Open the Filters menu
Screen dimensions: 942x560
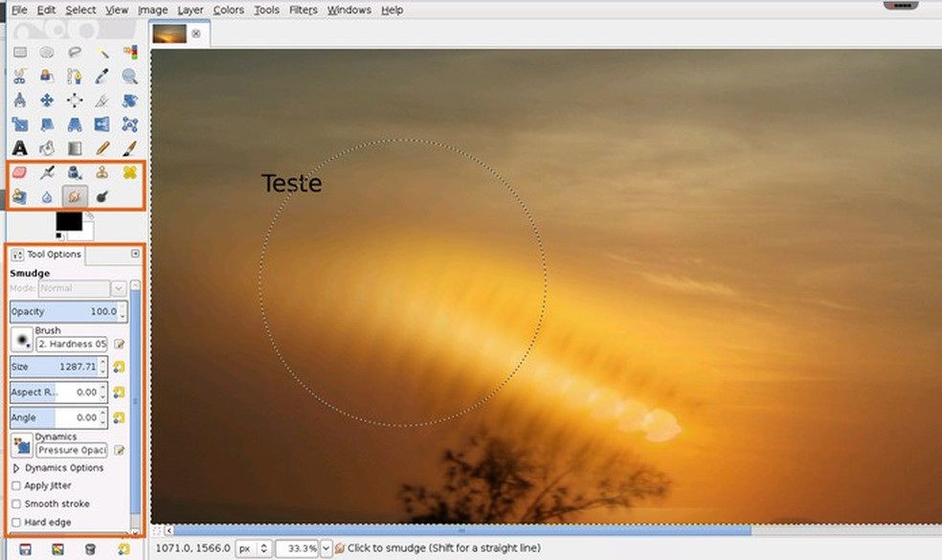point(303,10)
